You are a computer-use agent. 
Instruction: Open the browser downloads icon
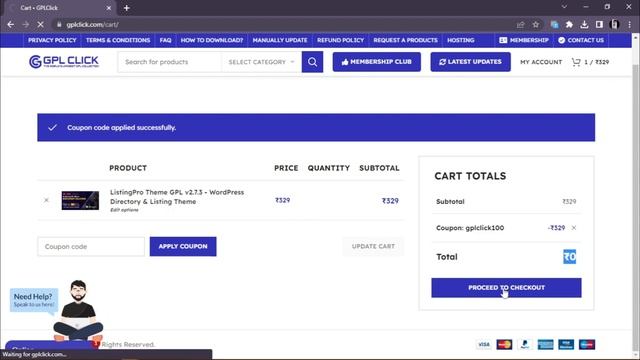(x=584, y=24)
